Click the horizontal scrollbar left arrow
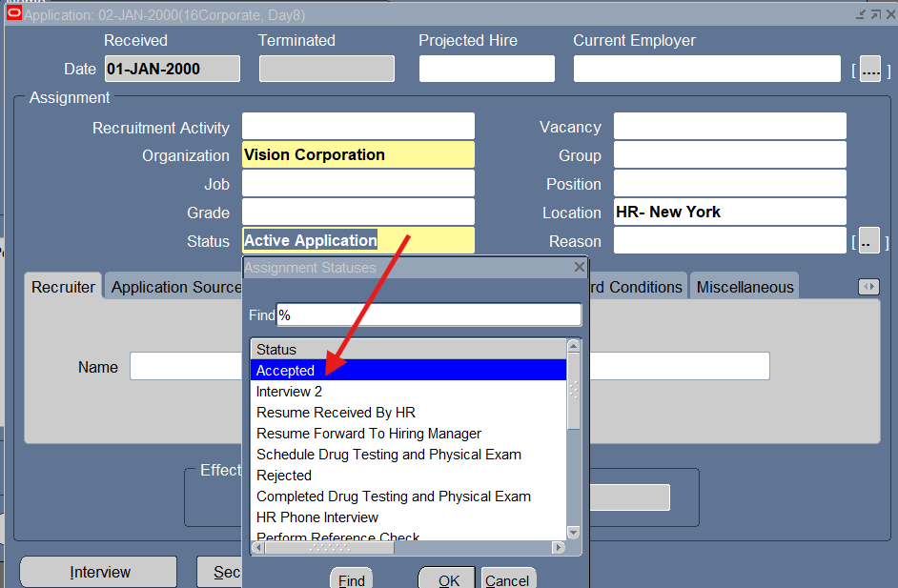Screen dimensions: 898x588 [x=257, y=547]
